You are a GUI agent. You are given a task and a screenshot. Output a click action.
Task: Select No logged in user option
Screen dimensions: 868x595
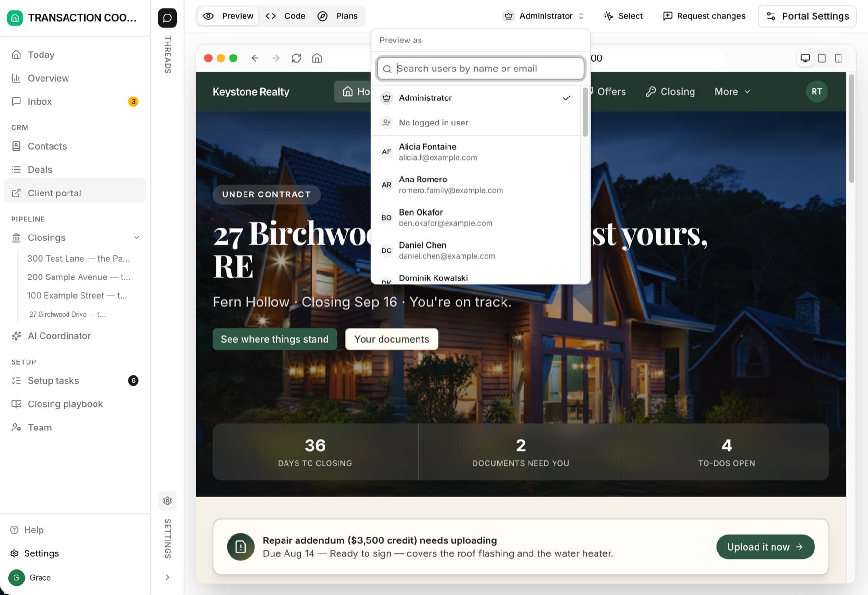coord(475,123)
